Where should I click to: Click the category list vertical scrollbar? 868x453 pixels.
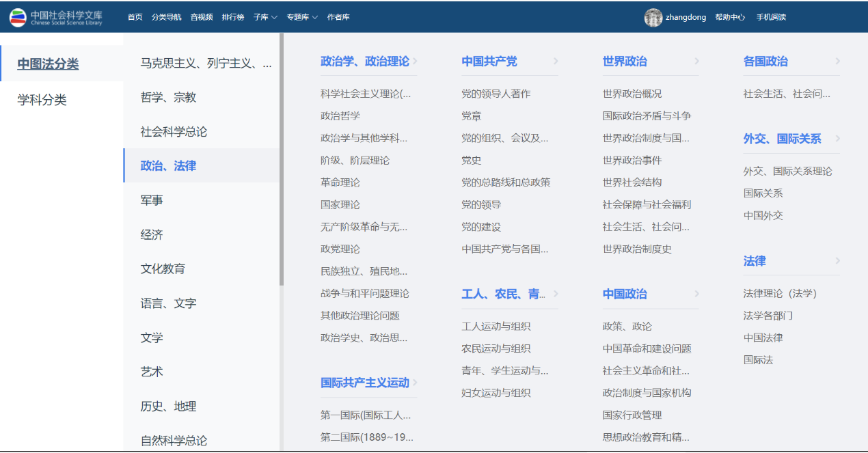coord(281,159)
